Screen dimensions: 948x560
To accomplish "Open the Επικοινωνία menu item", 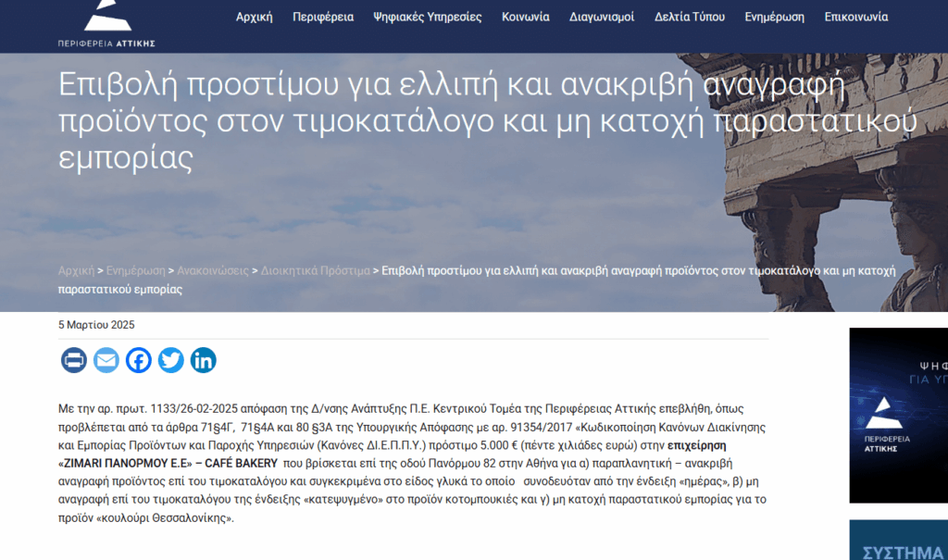I will [856, 17].
